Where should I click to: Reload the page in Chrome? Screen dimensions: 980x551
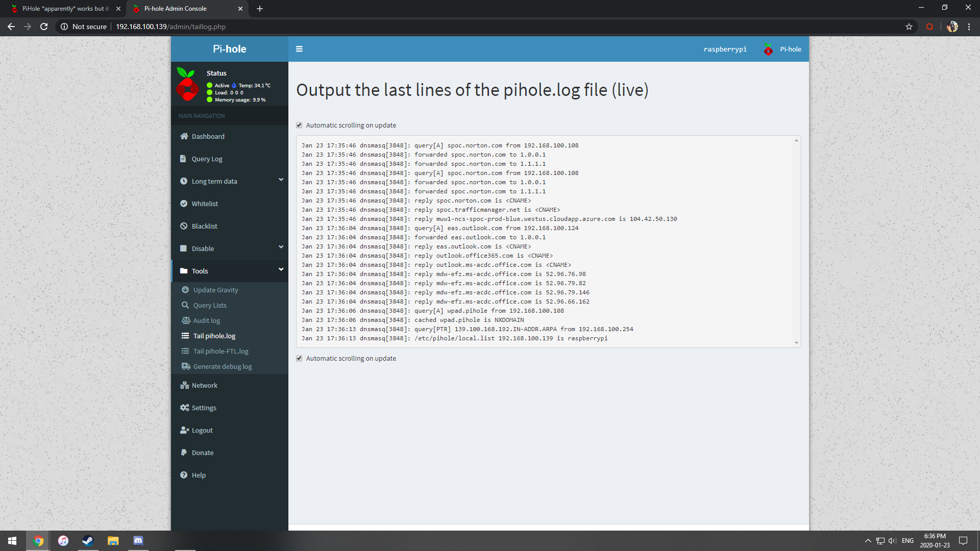(44, 27)
